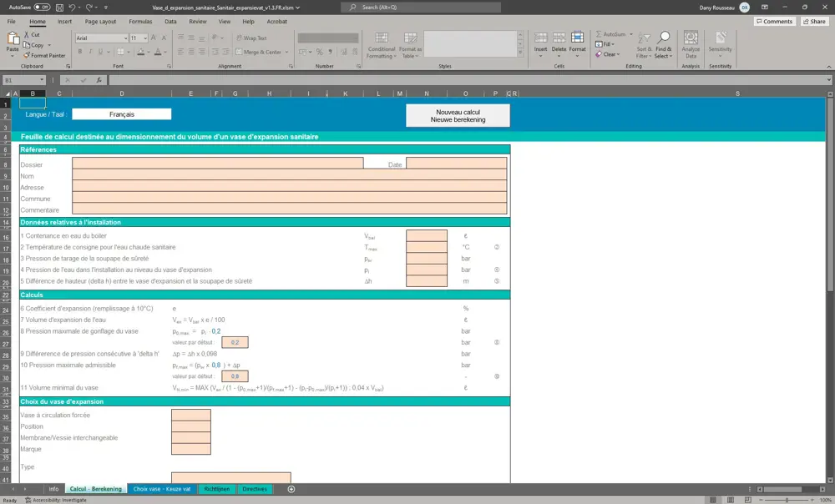Click the Delete cells icon
Viewport: 835px width, 504px height.
pos(559,38)
